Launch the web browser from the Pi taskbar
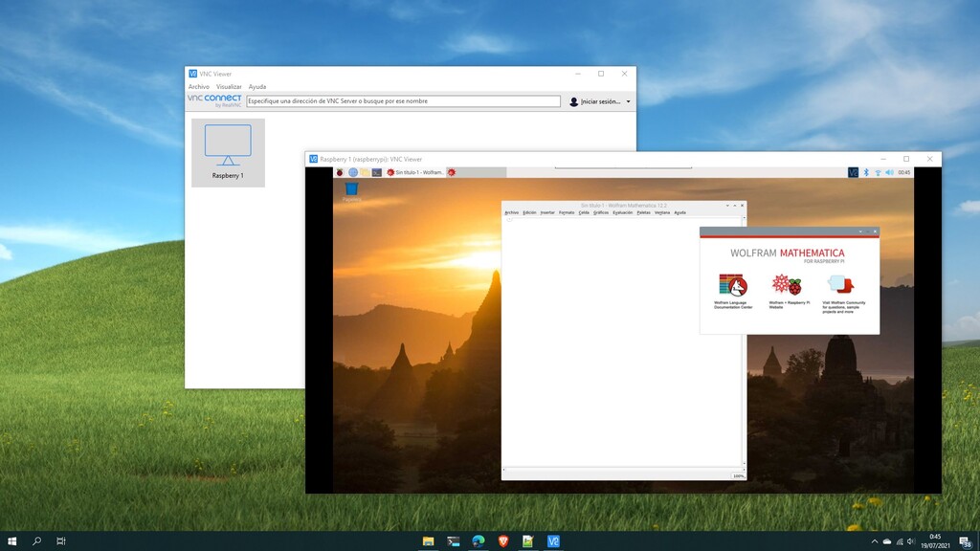The image size is (980, 551). tap(352, 172)
